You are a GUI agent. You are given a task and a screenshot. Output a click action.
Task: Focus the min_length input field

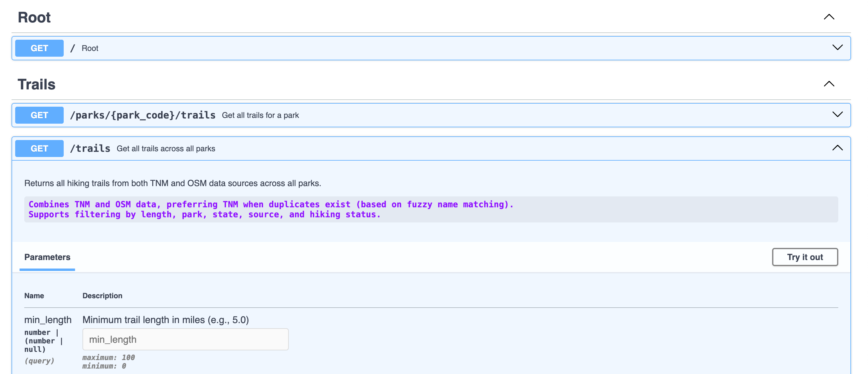tap(185, 339)
